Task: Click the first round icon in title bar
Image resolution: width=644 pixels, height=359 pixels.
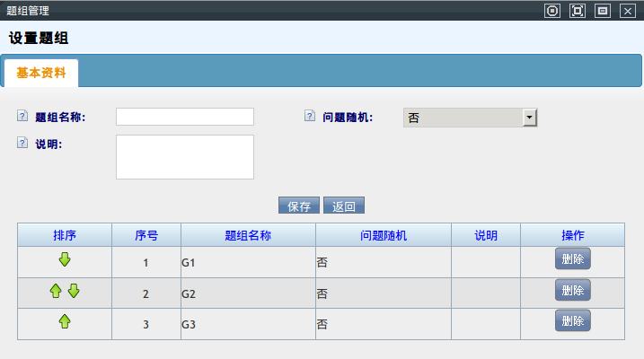Action: 552,11
